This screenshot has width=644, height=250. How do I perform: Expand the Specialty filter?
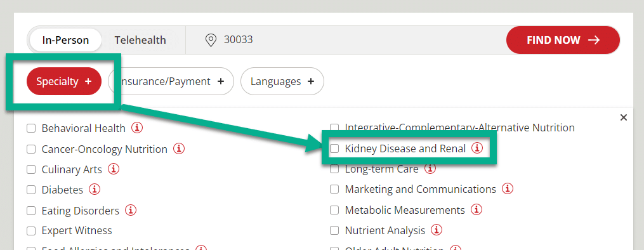(64, 81)
